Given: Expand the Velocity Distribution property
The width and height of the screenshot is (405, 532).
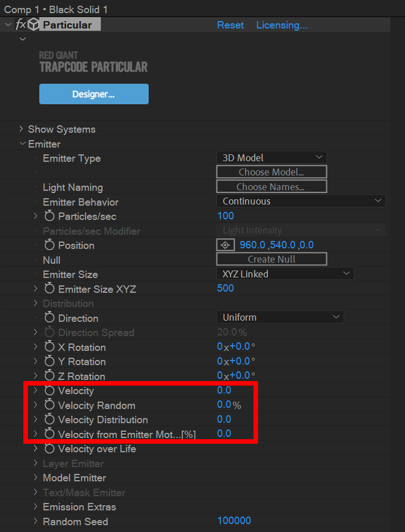Looking at the screenshot, I should point(35,420).
